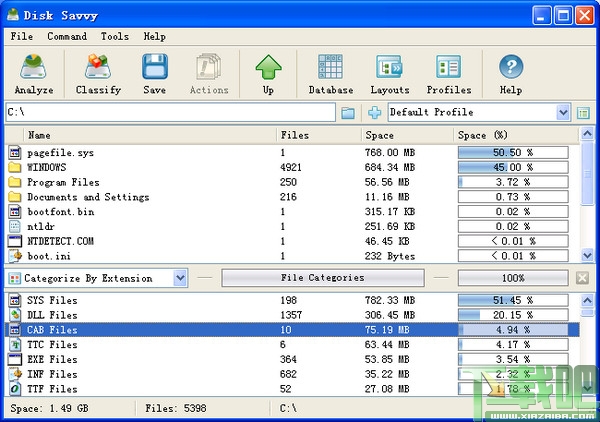The image size is (600, 422).
Task: Open the Database toolbar icon
Action: 331,67
